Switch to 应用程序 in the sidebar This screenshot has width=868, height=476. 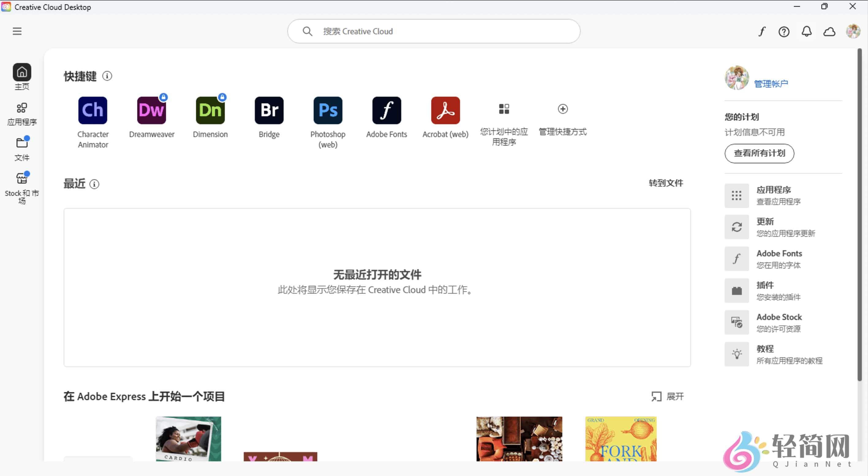(x=21, y=114)
